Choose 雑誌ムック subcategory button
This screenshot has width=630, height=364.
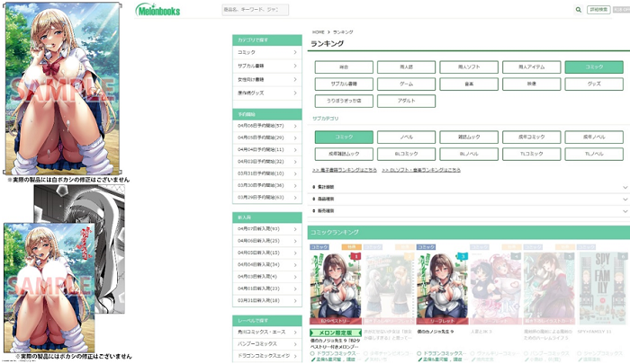click(469, 137)
